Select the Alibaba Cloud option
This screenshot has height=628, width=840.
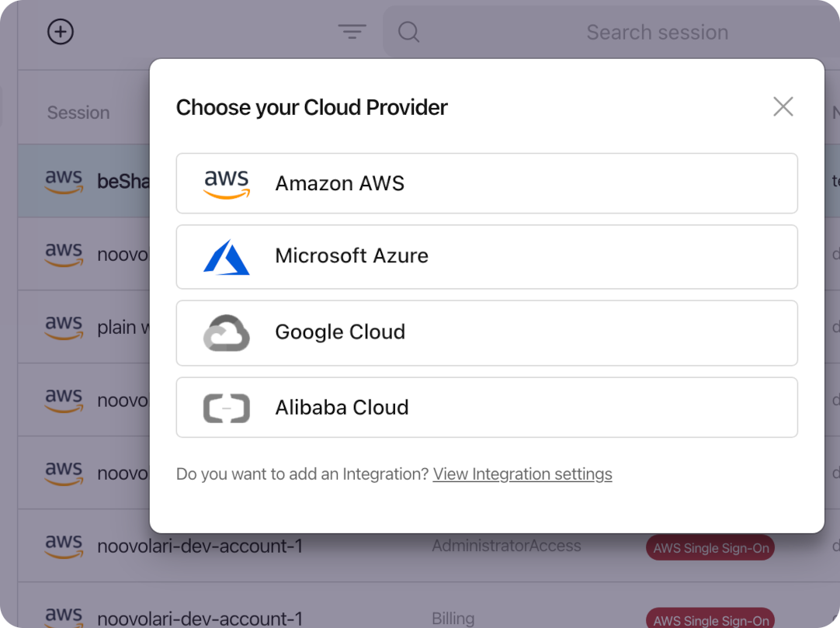pyautogui.click(x=487, y=408)
